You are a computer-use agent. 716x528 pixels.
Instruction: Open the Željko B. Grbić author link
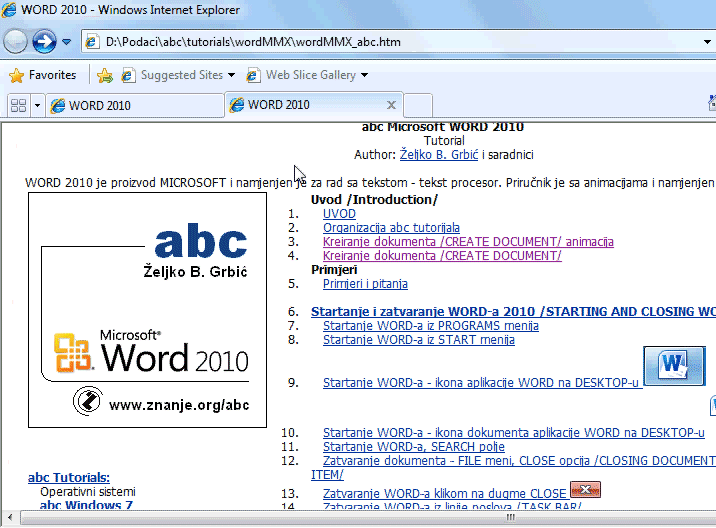coord(439,155)
